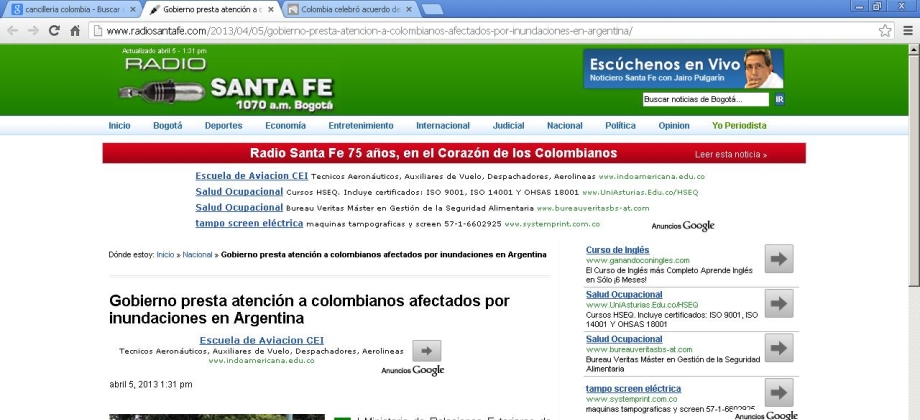This screenshot has width=920, height=420.
Task: Open the Nacional menu item
Action: coord(564,126)
